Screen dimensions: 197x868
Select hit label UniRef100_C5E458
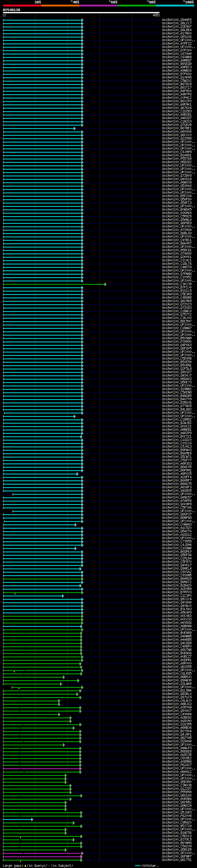(177, 358)
